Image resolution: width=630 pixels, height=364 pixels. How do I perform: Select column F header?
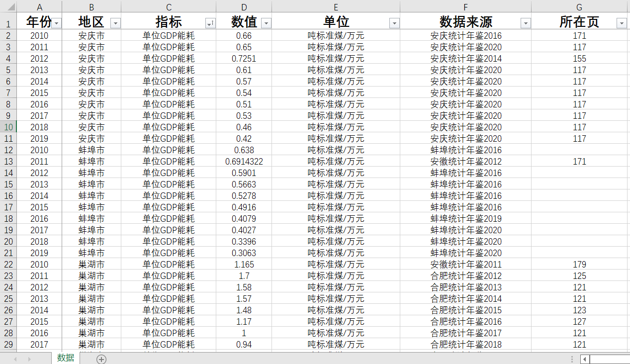pyautogui.click(x=466, y=7)
